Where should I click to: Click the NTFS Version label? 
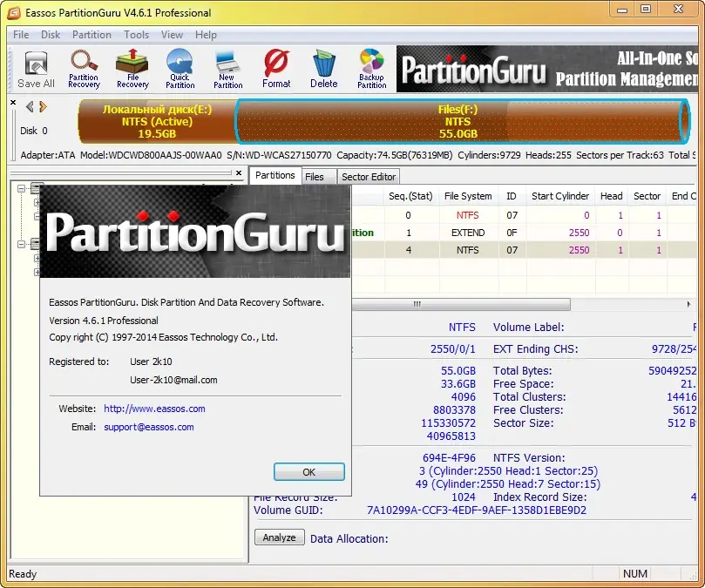click(x=529, y=458)
